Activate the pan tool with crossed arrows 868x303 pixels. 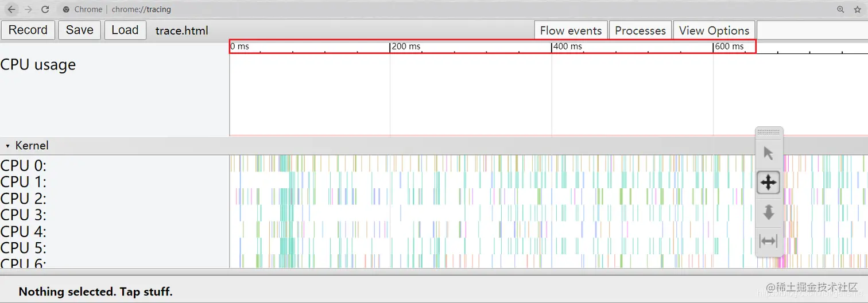(x=769, y=182)
